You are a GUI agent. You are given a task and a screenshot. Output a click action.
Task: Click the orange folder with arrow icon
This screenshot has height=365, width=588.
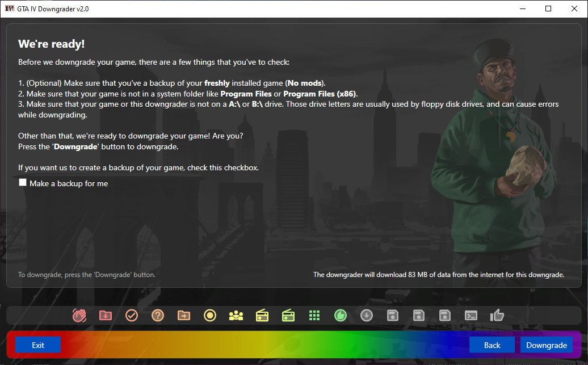point(184,315)
